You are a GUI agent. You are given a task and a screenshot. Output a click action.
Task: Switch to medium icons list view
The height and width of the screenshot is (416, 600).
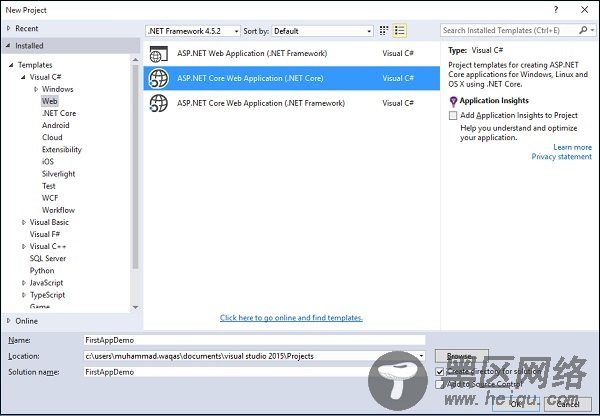click(x=399, y=31)
